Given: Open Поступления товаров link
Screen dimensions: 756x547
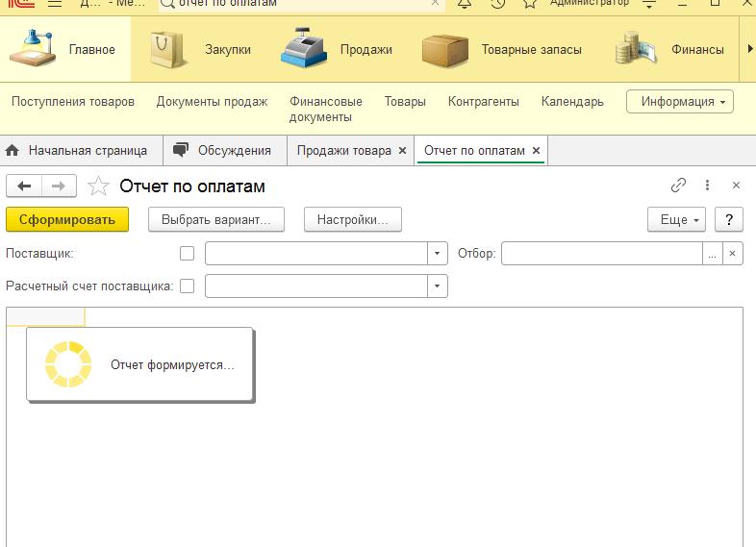Looking at the screenshot, I should click(x=73, y=102).
